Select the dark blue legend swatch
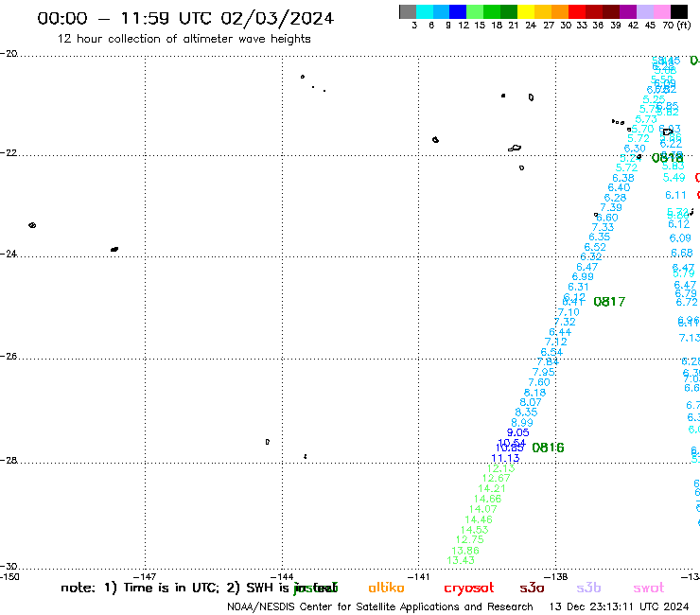Image resolution: width=700 pixels, height=615 pixels. 458,11
